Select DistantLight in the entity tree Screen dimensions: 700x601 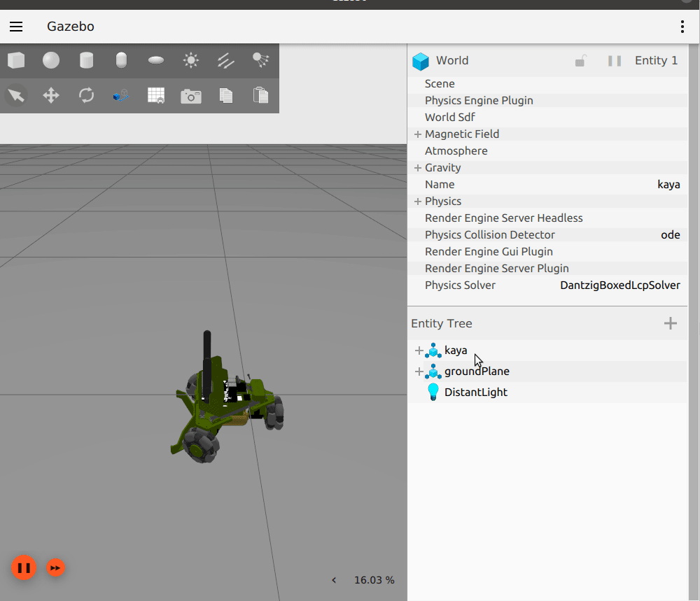coord(476,393)
